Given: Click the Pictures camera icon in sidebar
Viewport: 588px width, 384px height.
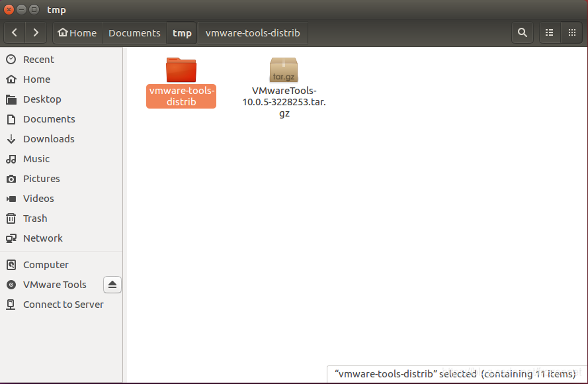Looking at the screenshot, I should [x=11, y=179].
